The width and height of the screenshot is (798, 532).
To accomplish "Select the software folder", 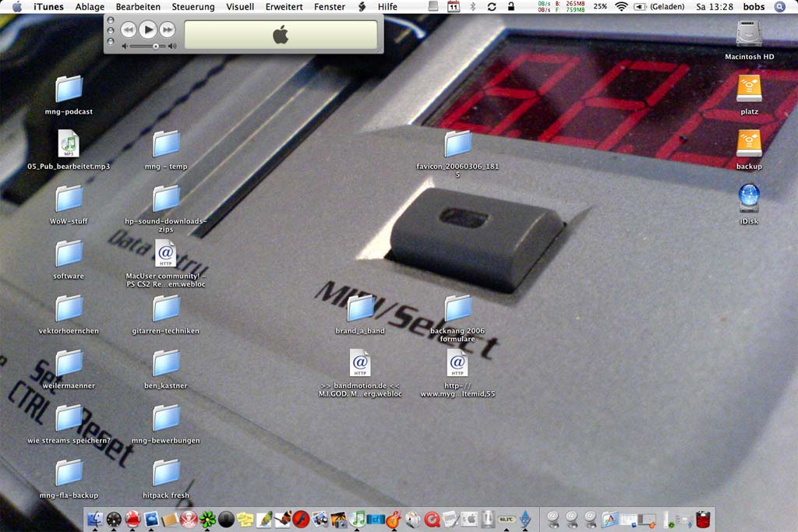I will click(69, 253).
